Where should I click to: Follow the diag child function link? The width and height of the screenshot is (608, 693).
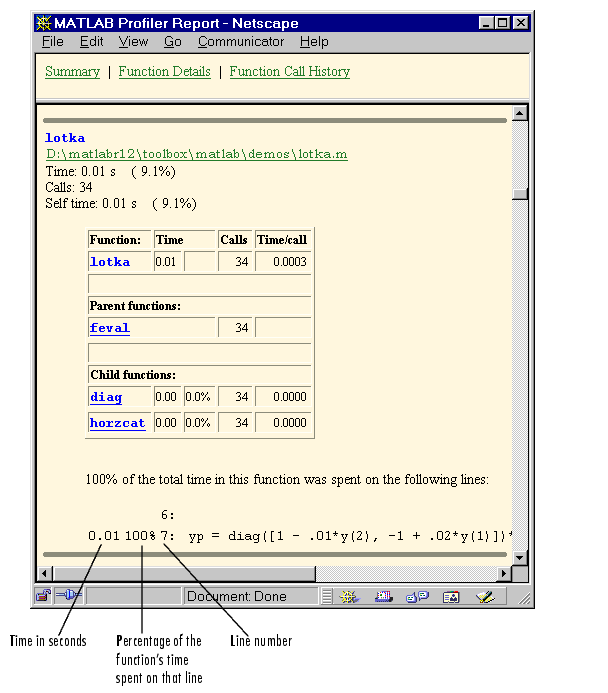coord(106,397)
